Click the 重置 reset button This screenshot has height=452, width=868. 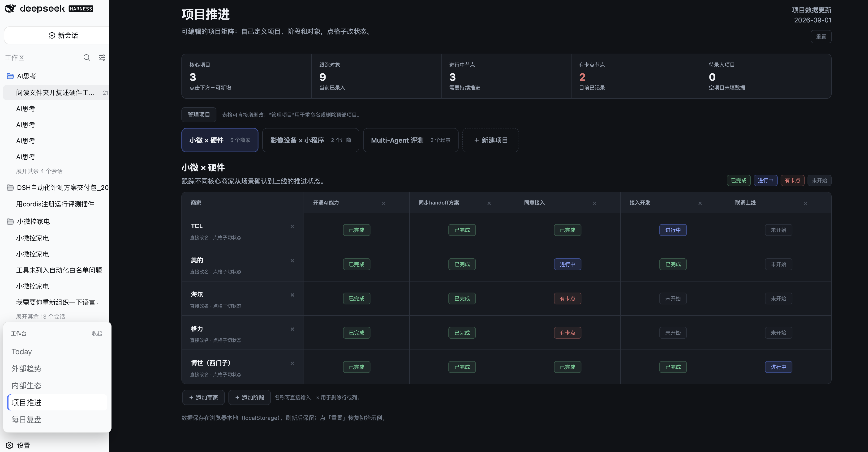[821, 37]
